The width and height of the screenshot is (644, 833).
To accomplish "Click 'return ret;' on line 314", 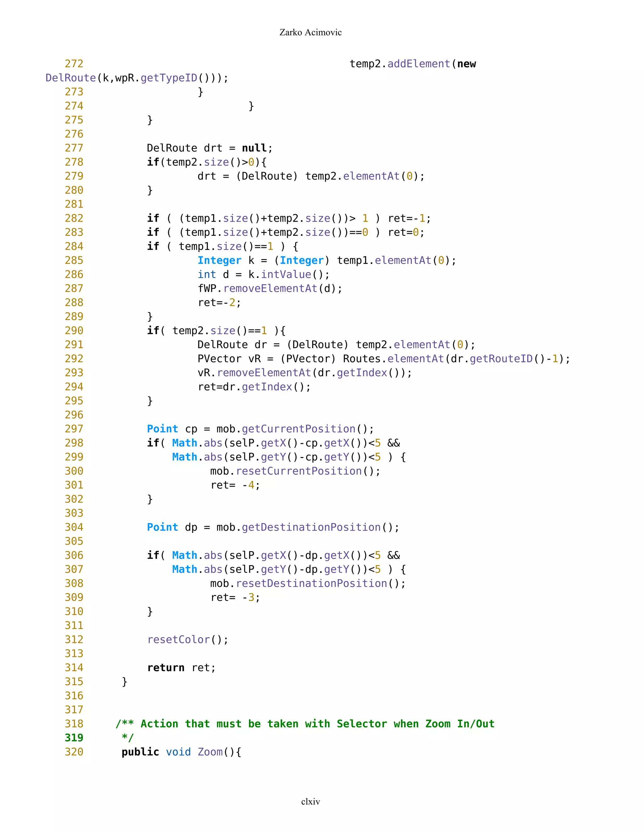I will pos(182,668).
